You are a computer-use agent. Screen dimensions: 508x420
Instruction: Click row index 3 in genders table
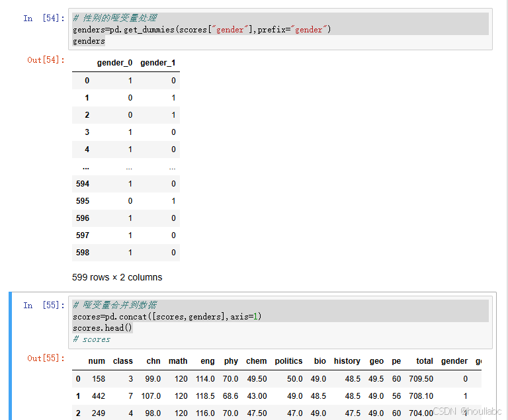coord(87,132)
